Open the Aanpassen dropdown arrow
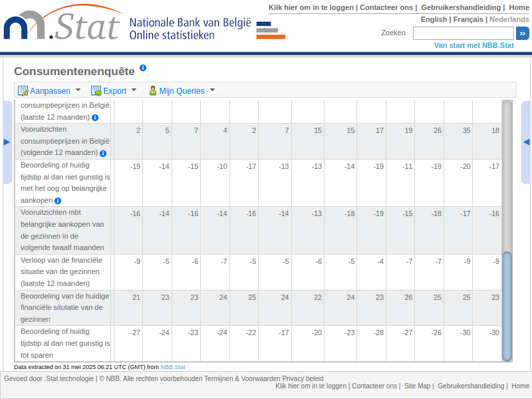Screen dimensions: 532x399 [x=78, y=90]
